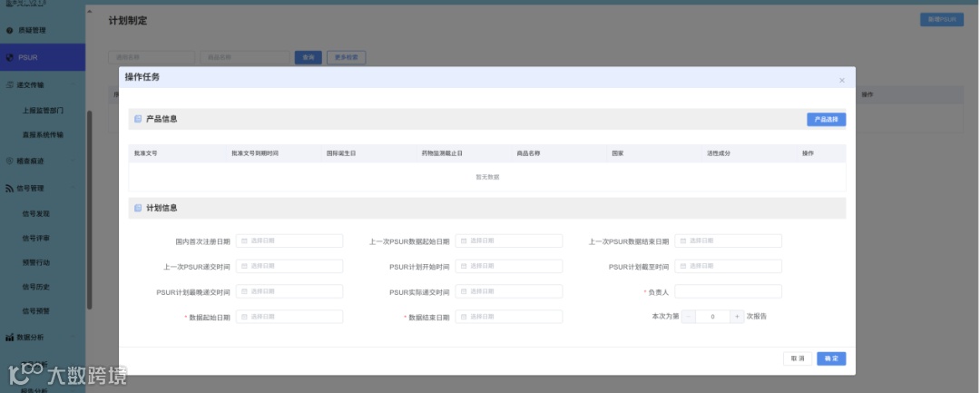Collapse the 信号管理 sidebar group
The image size is (980, 393).
point(43,188)
